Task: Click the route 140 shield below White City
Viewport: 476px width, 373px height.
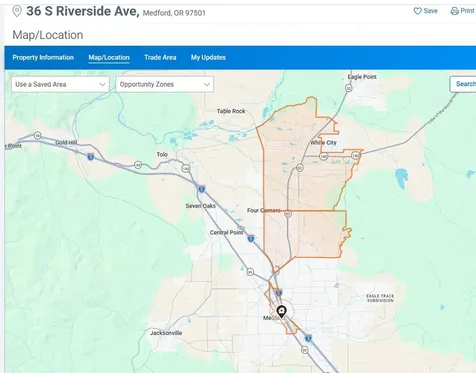Action: [323, 156]
